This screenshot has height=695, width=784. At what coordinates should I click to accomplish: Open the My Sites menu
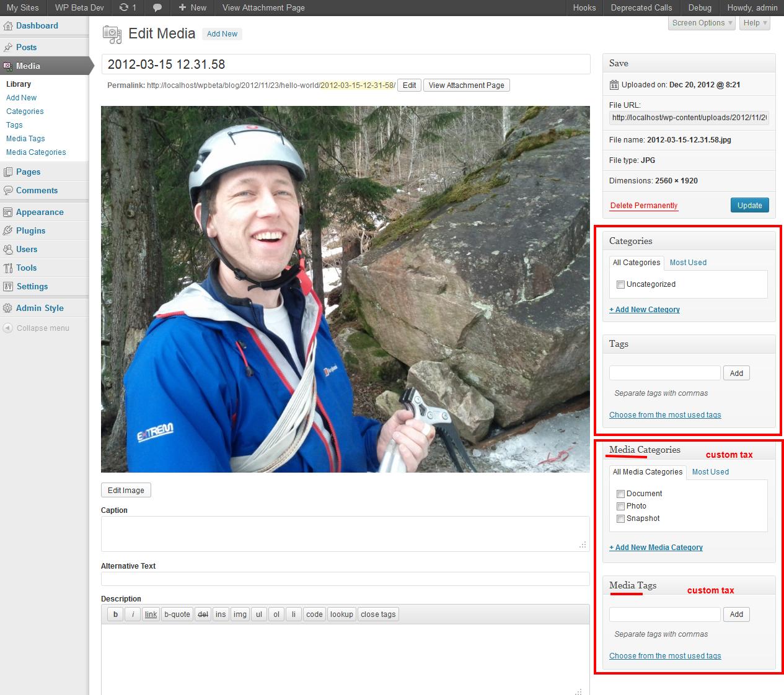[23, 7]
